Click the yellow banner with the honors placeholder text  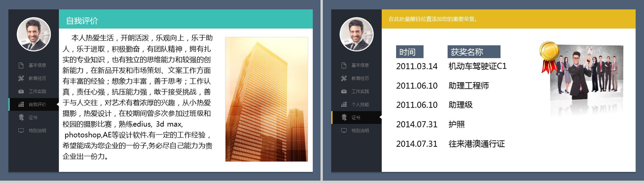[x=508, y=19]
